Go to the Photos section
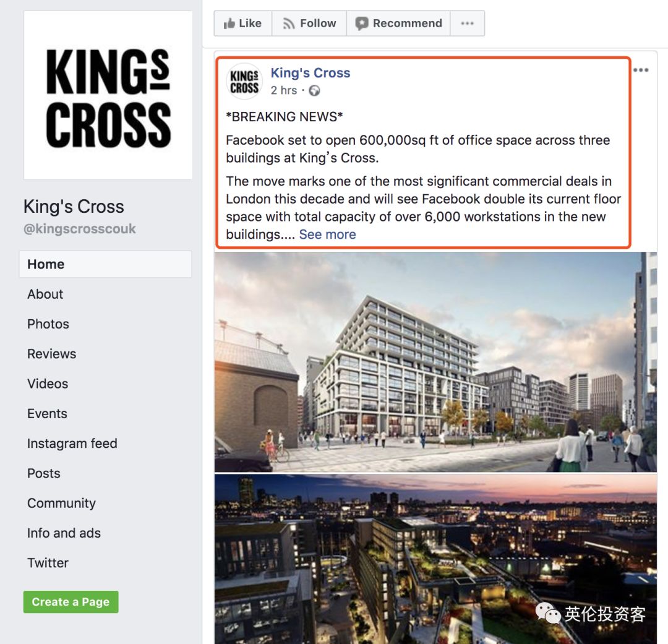Image resolution: width=668 pixels, height=644 pixels. (48, 324)
